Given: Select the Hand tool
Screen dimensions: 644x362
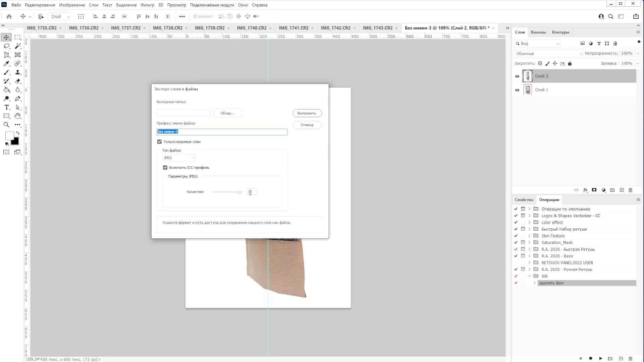Looking at the screenshot, I should coord(18,116).
